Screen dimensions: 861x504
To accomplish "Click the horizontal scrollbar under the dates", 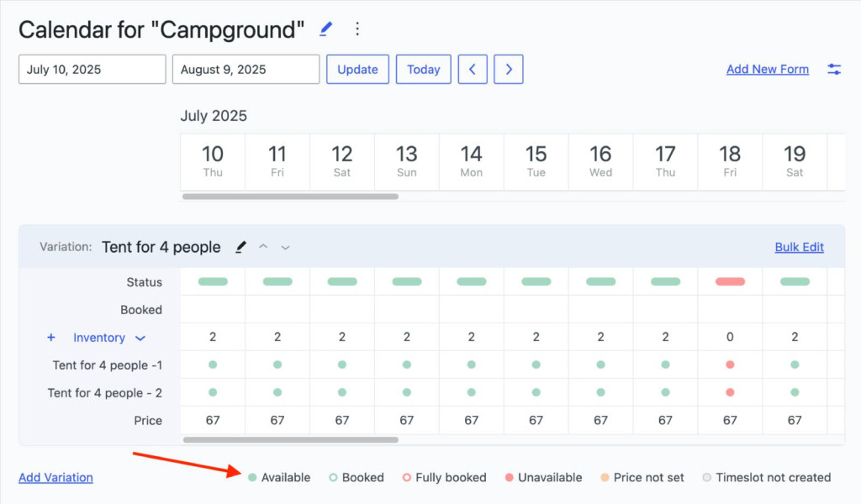I will point(290,197).
